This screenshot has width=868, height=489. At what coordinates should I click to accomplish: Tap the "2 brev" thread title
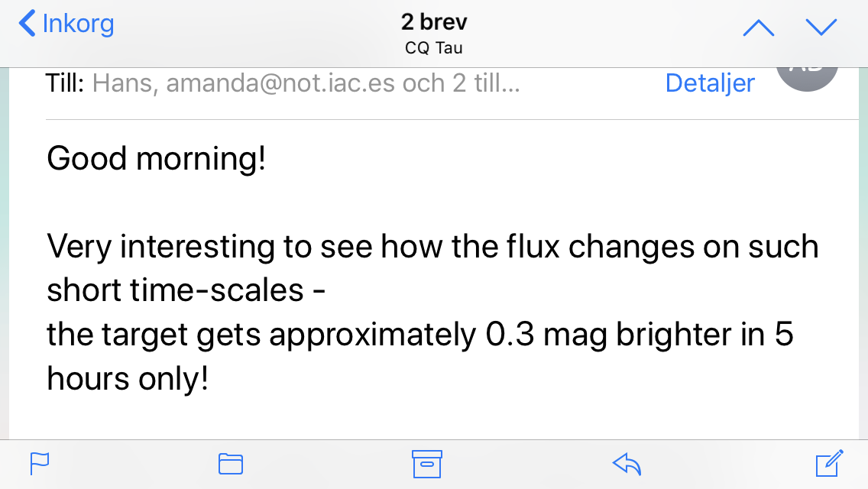433,21
